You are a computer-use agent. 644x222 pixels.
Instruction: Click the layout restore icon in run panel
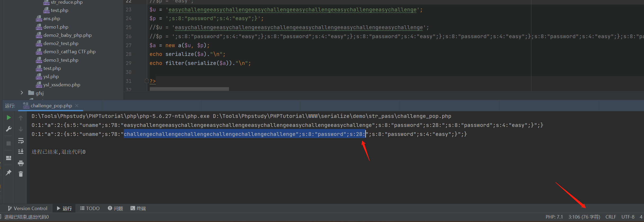tap(8, 158)
